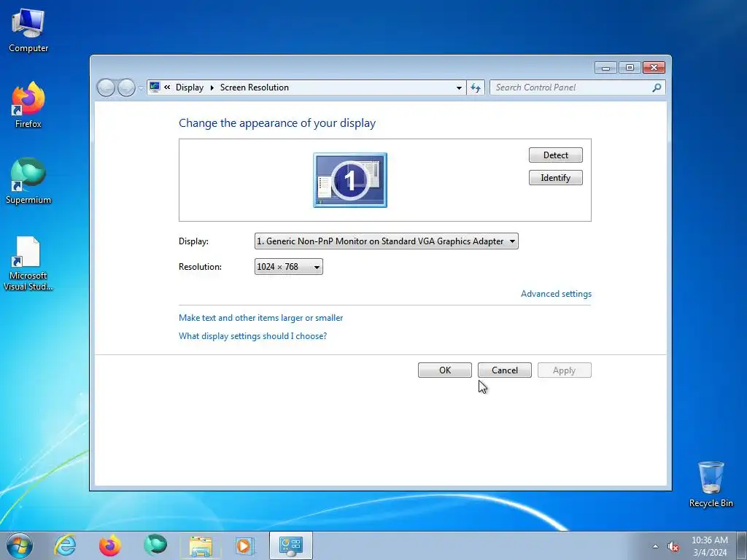Open the Computer desktop icon
The height and width of the screenshot is (560, 747).
(28, 31)
